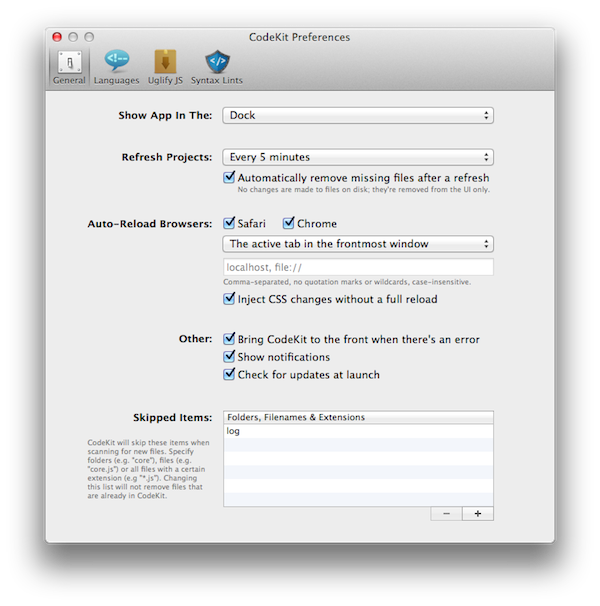Open the Uglify JS preferences pane
The width and height of the screenshot is (600, 606).
coord(165,67)
